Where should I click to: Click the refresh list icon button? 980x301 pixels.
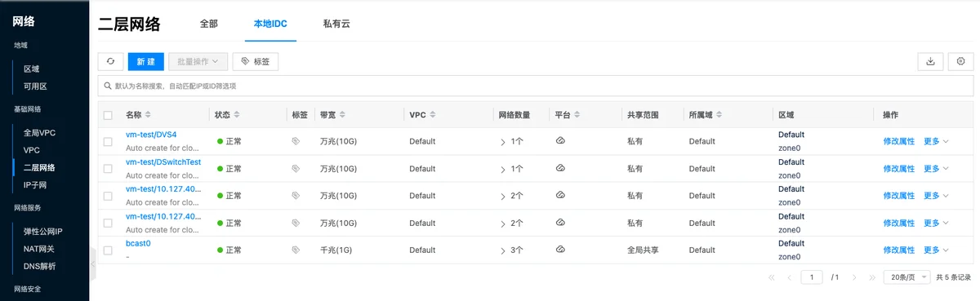click(110, 61)
